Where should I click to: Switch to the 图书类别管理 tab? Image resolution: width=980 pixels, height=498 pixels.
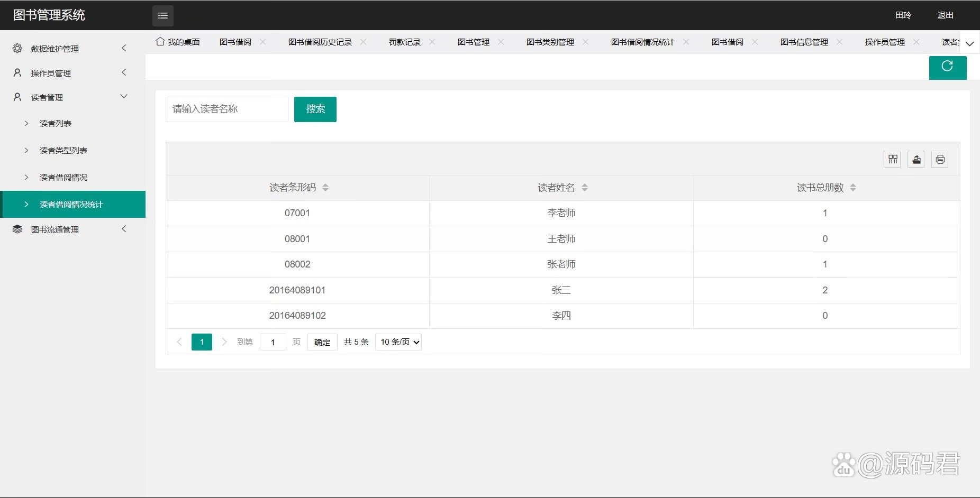[x=550, y=42]
